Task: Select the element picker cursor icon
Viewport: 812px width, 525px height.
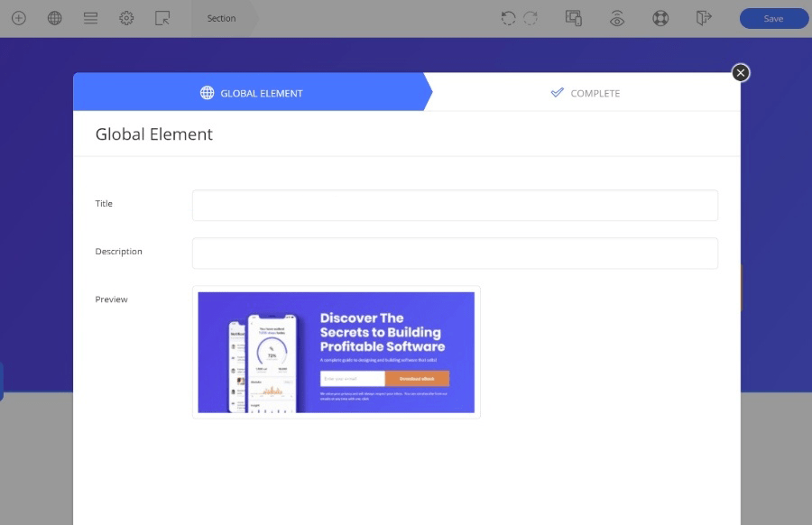Action: point(162,18)
